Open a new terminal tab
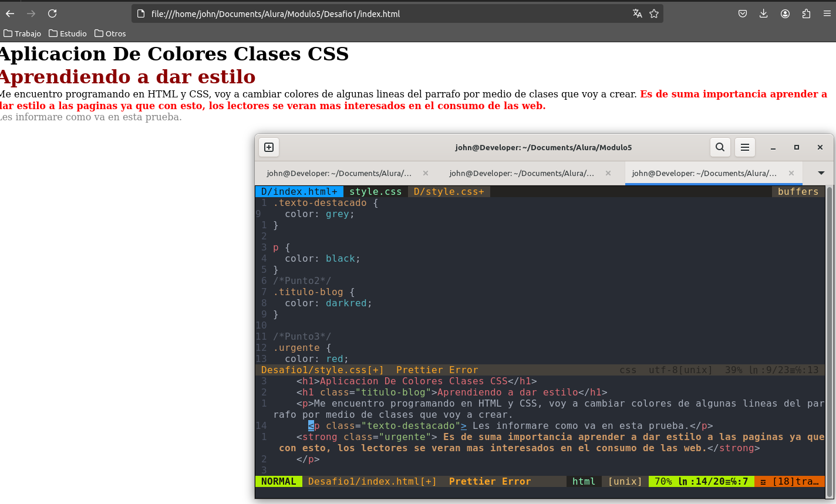 click(269, 147)
